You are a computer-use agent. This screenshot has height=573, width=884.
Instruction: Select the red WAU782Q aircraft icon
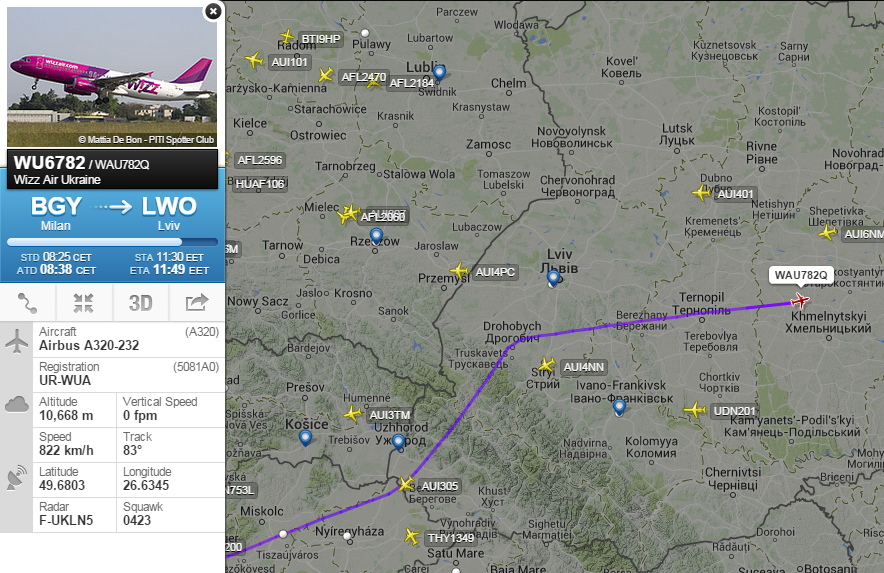point(800,301)
